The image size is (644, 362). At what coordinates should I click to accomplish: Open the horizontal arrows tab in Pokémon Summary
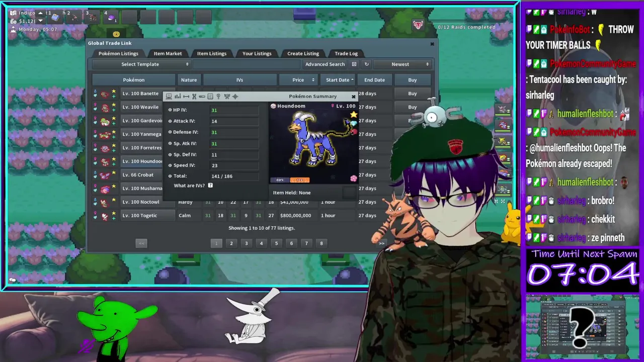pos(186,97)
